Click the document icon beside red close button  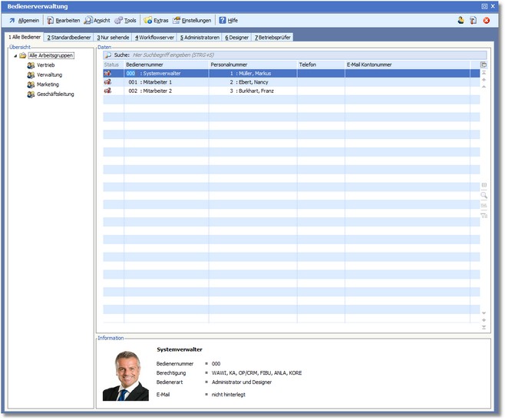pyautogui.click(x=474, y=21)
